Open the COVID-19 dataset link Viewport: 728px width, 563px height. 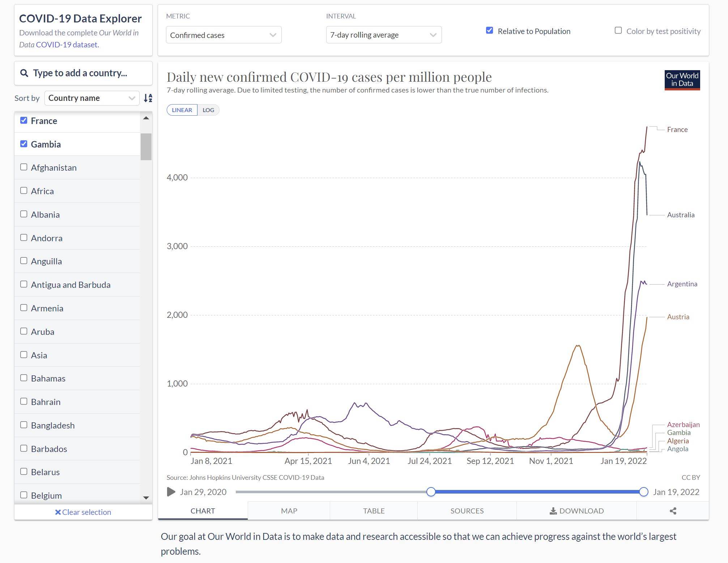67,44
